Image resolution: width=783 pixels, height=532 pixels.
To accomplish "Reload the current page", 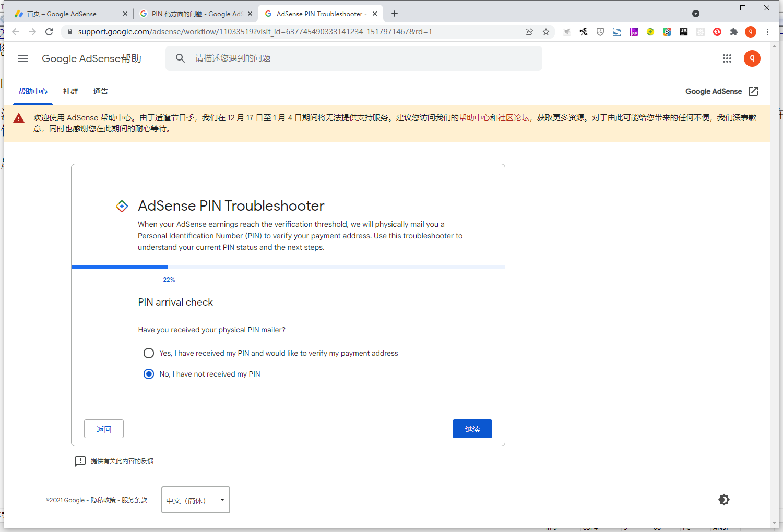I will [x=49, y=32].
